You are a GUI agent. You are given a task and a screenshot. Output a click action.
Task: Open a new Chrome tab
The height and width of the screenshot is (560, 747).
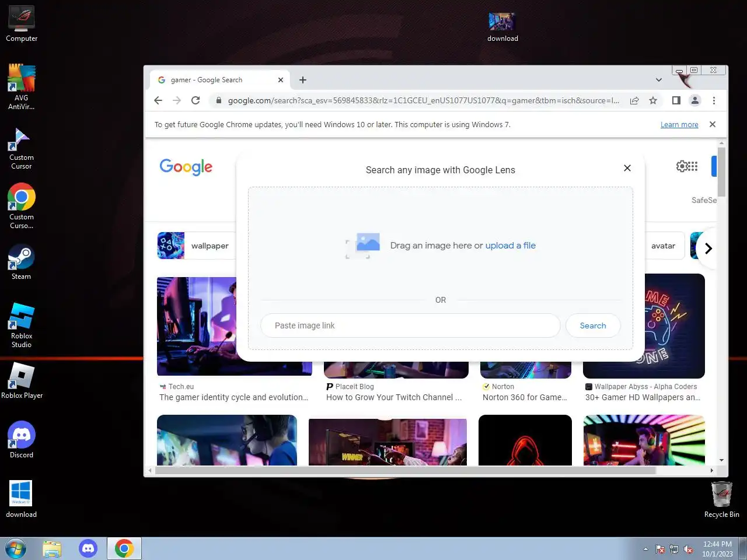[302, 80]
